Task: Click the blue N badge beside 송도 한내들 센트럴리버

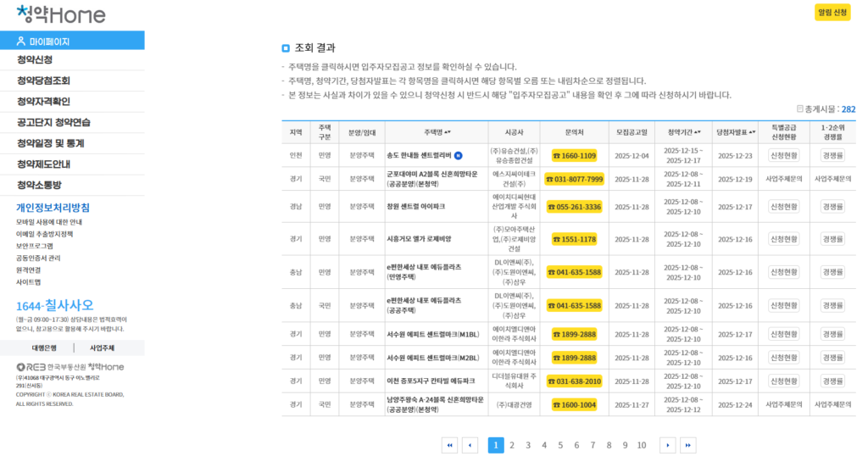Action: [459, 155]
